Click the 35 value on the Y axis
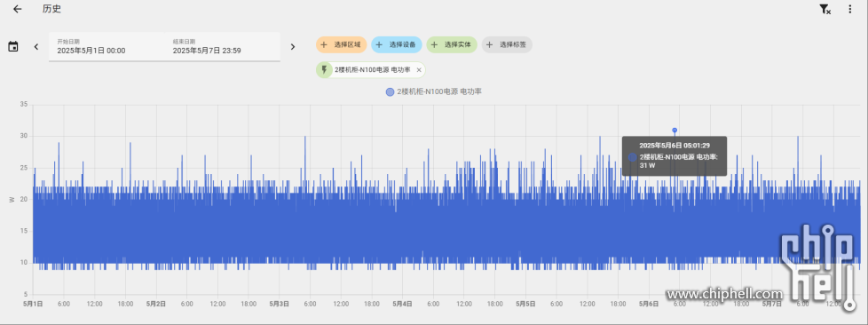 pos(23,104)
